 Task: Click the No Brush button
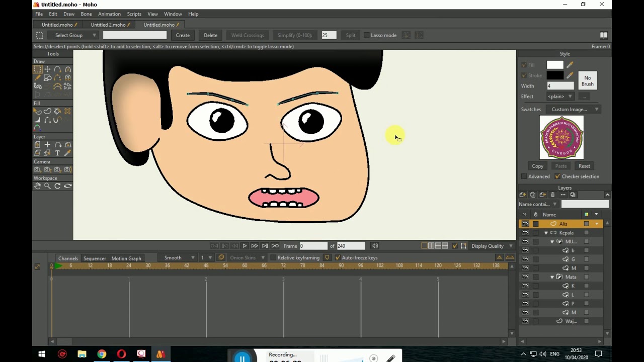pos(587,81)
